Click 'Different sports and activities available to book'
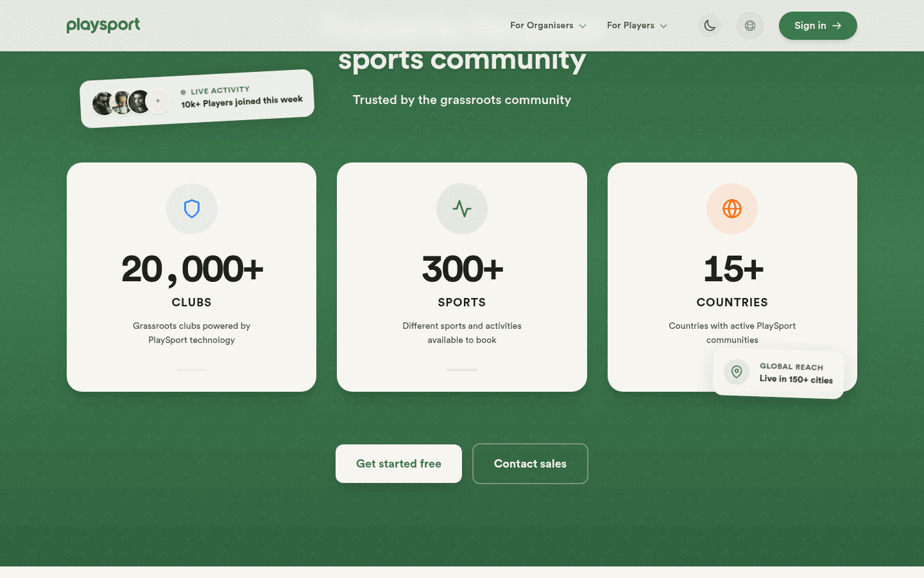Image resolution: width=924 pixels, height=578 pixels. pyautogui.click(x=462, y=333)
